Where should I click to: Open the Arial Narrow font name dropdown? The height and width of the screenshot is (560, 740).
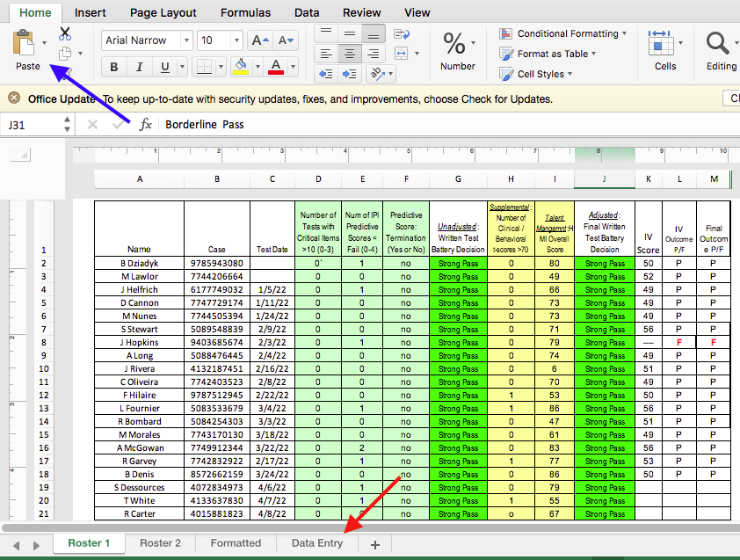[x=185, y=40]
